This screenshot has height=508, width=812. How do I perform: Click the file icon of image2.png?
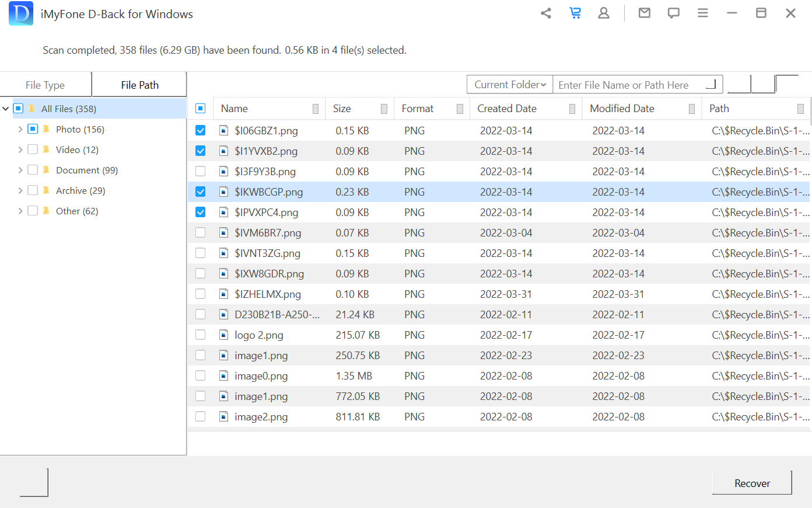pyautogui.click(x=223, y=416)
